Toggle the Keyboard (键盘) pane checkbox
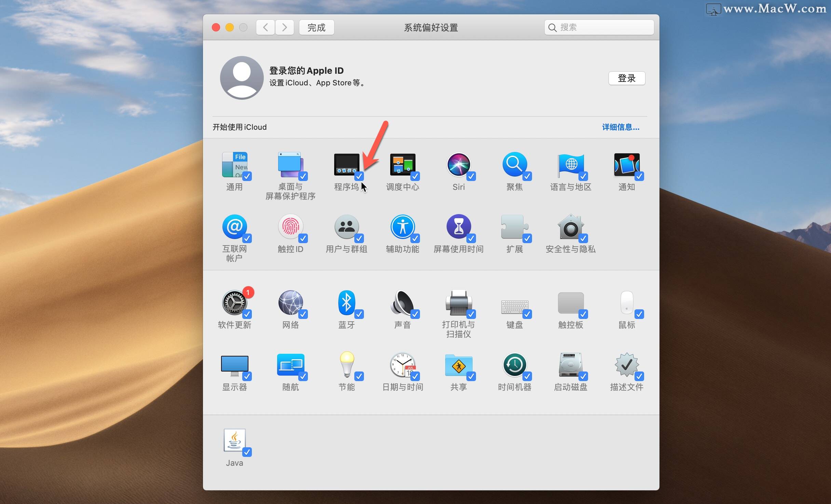This screenshot has width=831, height=504. [x=527, y=314]
